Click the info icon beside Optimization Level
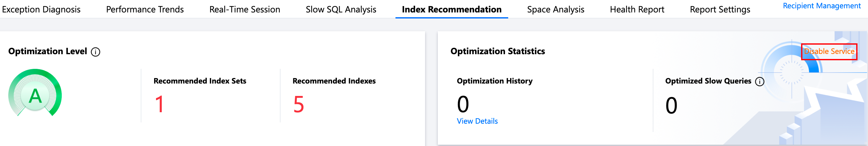 point(96,52)
